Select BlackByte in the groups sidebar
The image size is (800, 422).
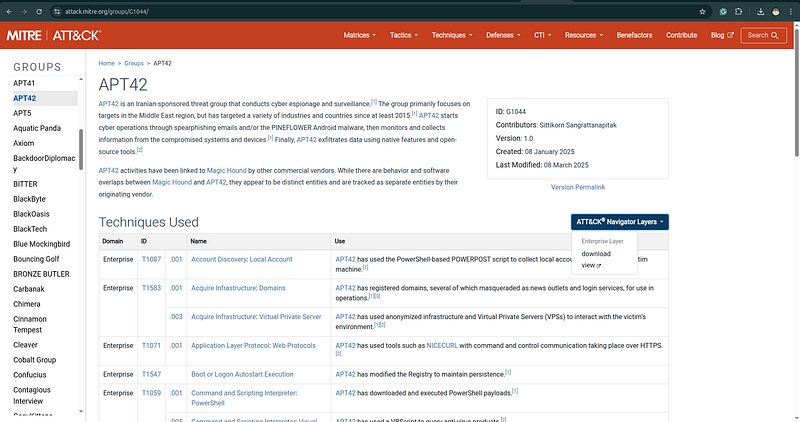click(29, 199)
